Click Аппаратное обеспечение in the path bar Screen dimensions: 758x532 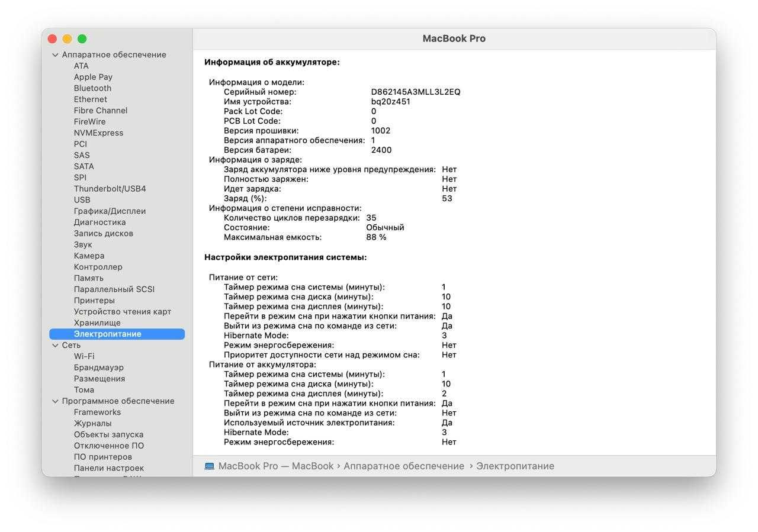(x=404, y=466)
